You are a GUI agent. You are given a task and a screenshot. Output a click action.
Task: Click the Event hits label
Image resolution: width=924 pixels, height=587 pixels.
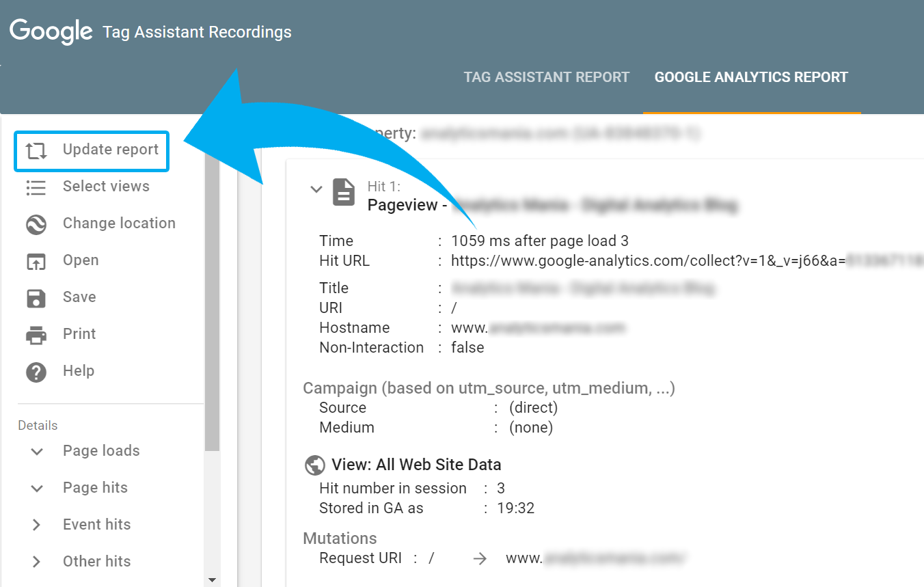click(96, 525)
